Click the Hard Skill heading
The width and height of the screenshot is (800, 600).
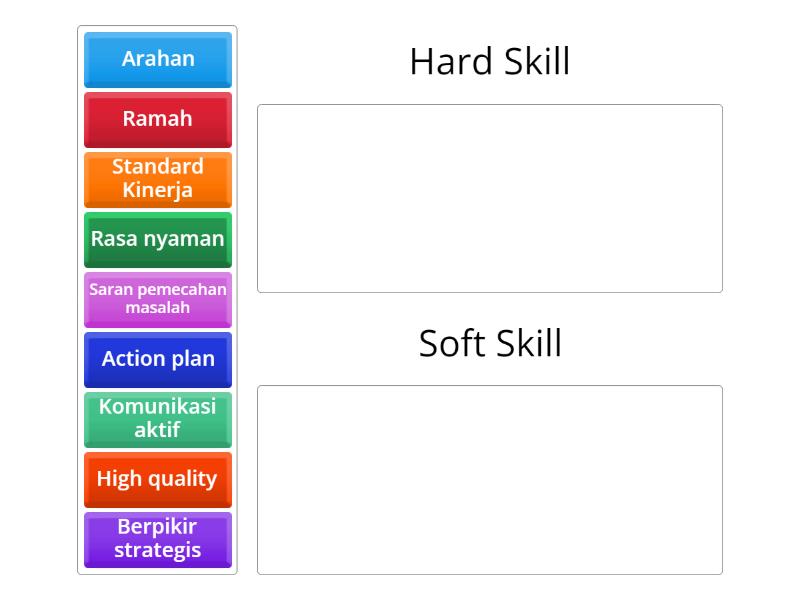coord(489,62)
